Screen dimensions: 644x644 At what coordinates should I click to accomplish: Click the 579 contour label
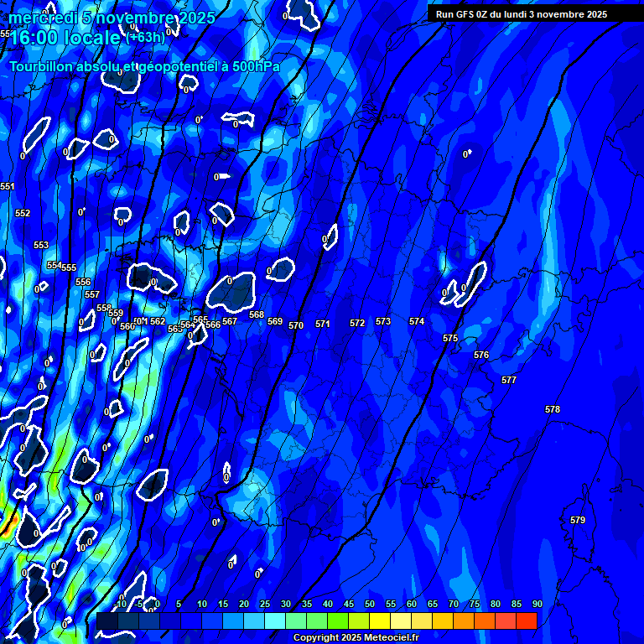click(578, 520)
